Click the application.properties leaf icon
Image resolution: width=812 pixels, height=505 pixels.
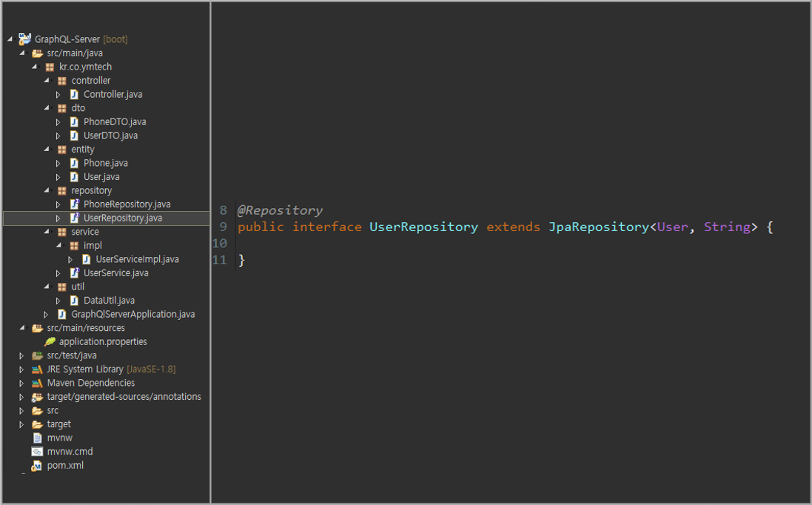pos(50,342)
